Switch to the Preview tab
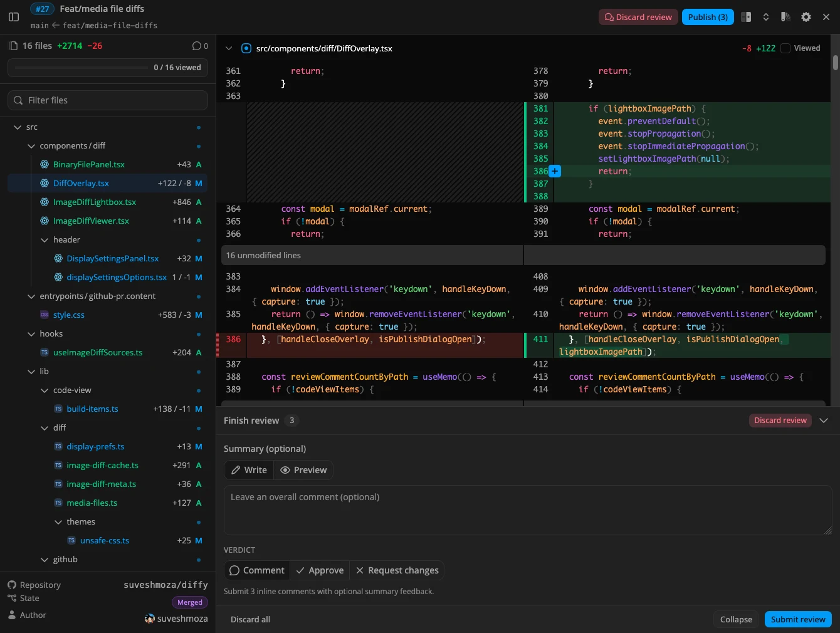840x633 pixels. point(303,470)
